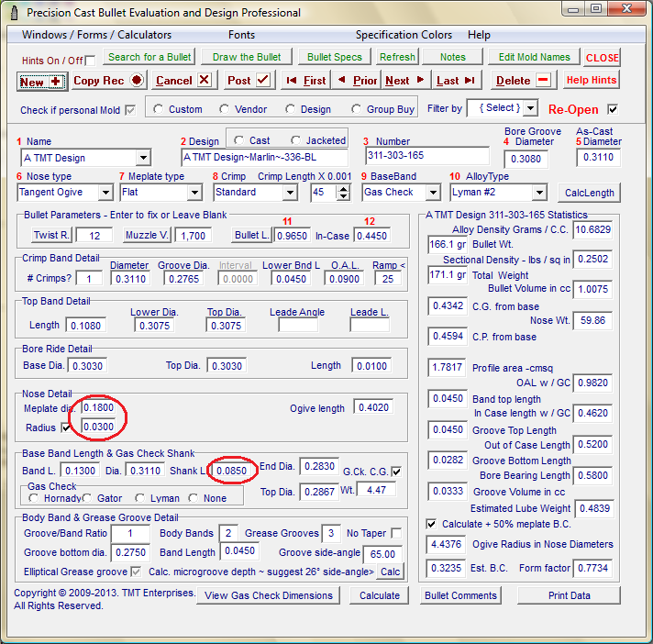Image resolution: width=653 pixels, height=644 pixels.
Task: Click the Draw the Bullet button
Action: tap(247, 57)
